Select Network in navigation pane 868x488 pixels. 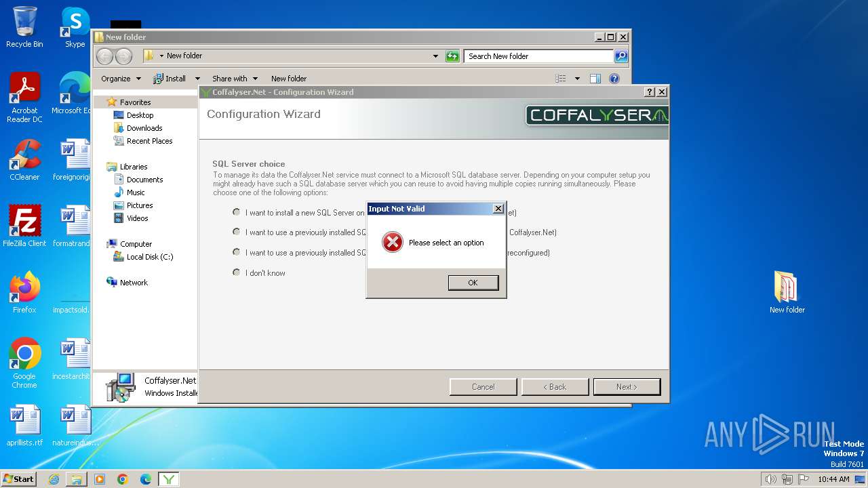click(134, 283)
